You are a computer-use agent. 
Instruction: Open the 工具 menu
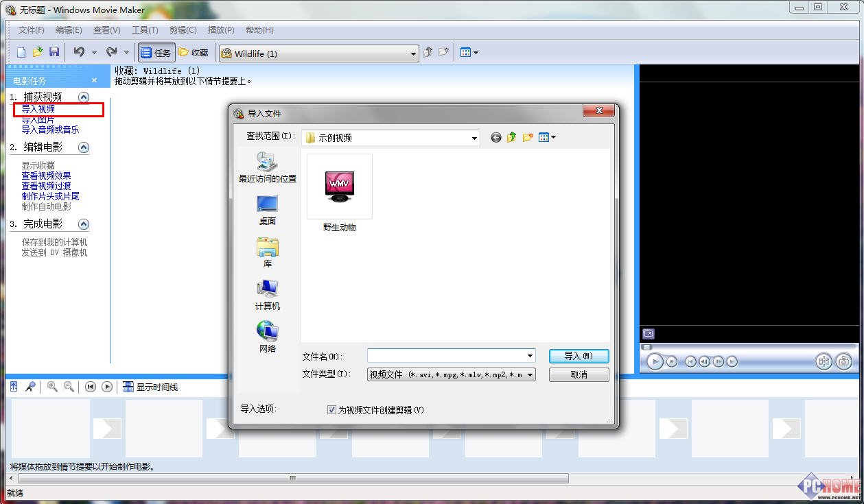(144, 29)
